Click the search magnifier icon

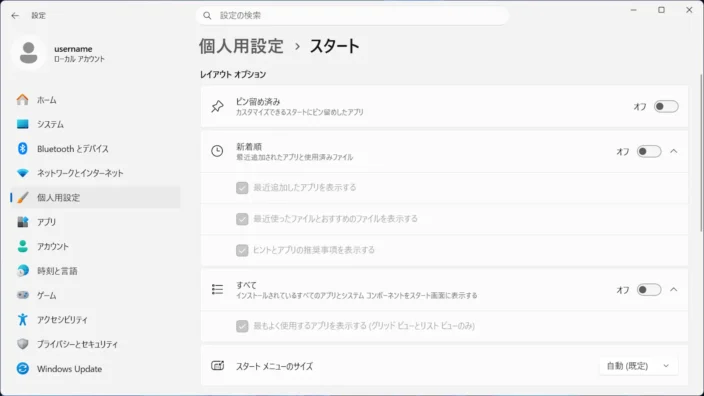[x=207, y=16]
